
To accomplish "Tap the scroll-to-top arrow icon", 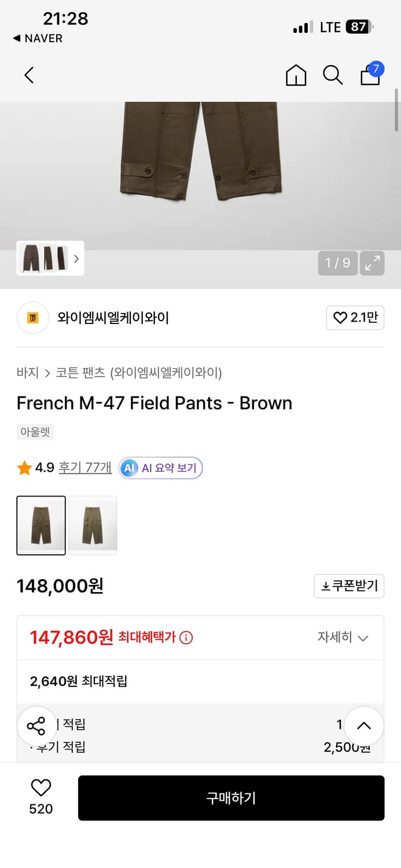I will (363, 725).
